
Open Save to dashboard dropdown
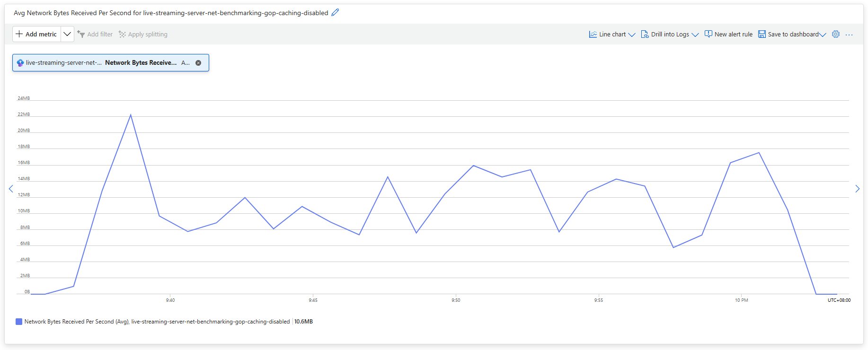click(792, 34)
